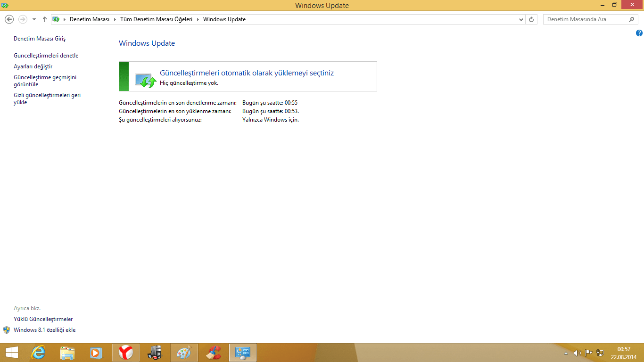The width and height of the screenshot is (644, 362).
Task: Go back with the Back arrow button
Action: click(9, 19)
